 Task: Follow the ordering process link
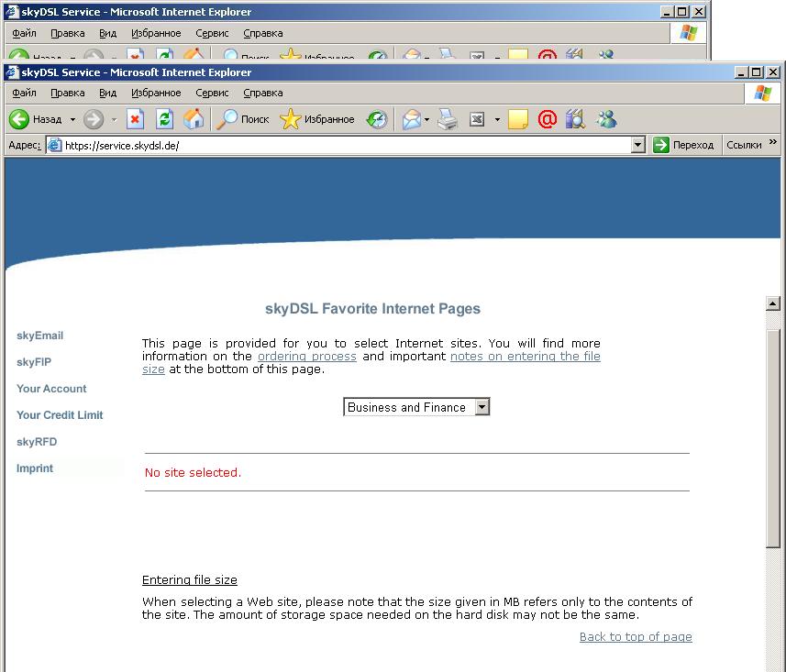(306, 357)
